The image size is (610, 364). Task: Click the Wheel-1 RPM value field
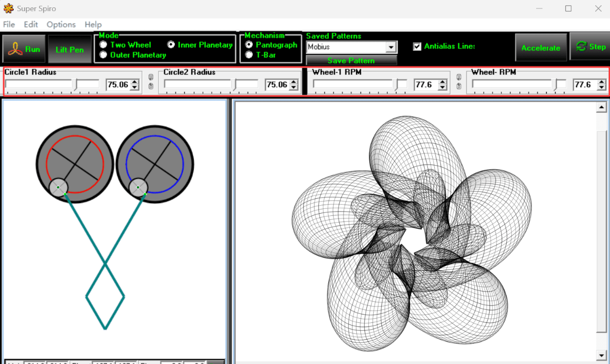[426, 85]
